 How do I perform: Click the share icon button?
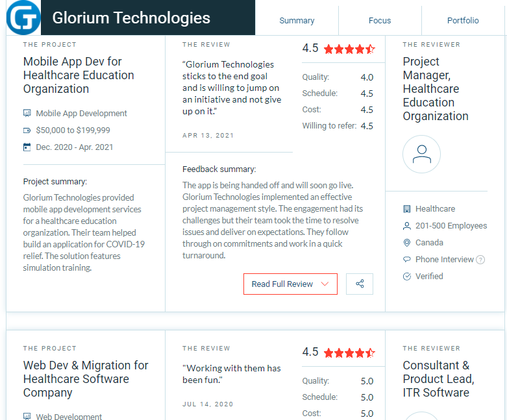click(x=360, y=284)
